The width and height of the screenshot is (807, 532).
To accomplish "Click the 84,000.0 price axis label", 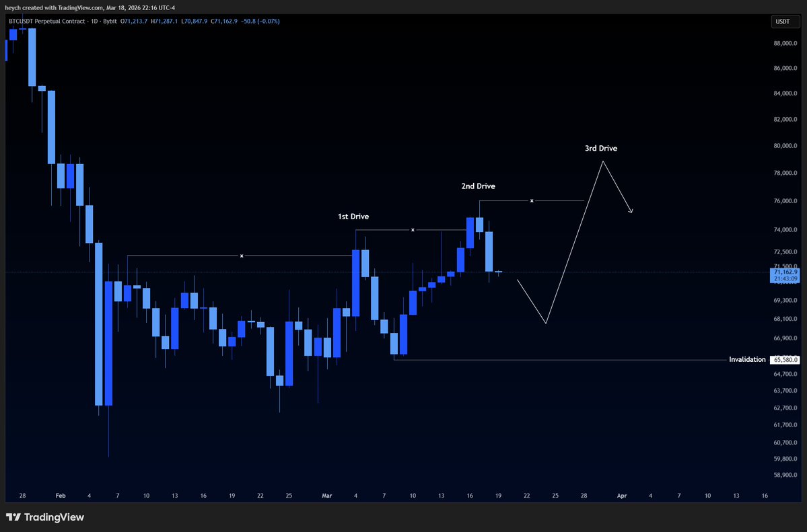I will click(x=785, y=93).
